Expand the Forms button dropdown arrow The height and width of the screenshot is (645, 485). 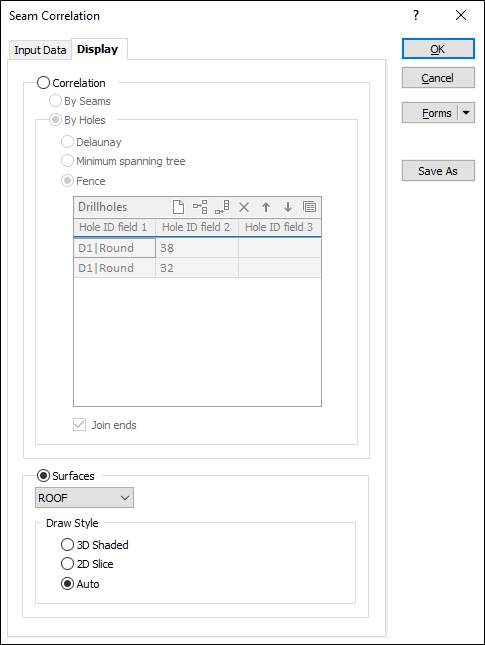[x=466, y=113]
